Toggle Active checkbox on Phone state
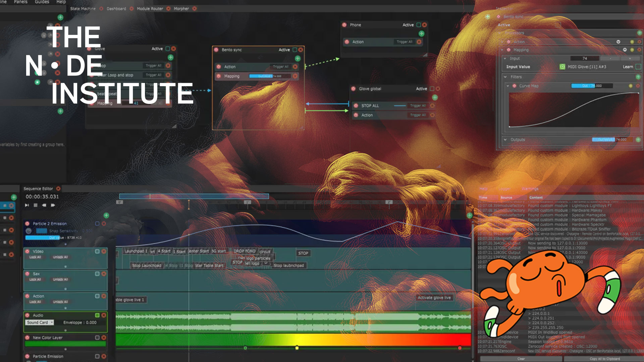The width and height of the screenshot is (644, 362). 419,25
